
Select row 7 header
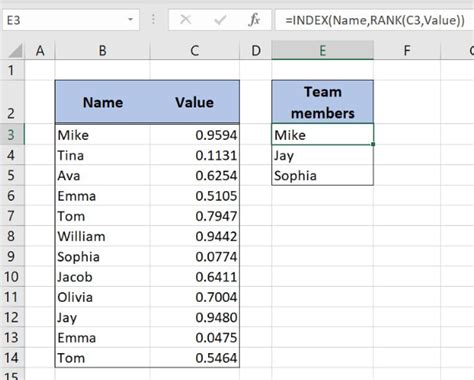(12, 216)
